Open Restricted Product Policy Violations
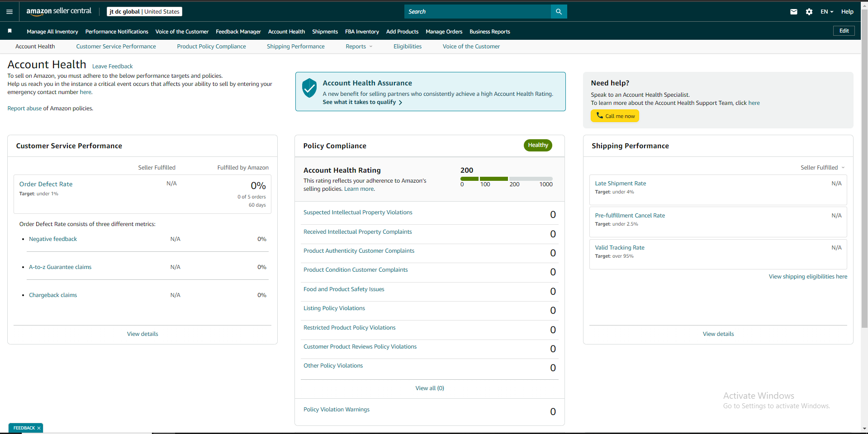This screenshot has width=868, height=434. tap(349, 328)
